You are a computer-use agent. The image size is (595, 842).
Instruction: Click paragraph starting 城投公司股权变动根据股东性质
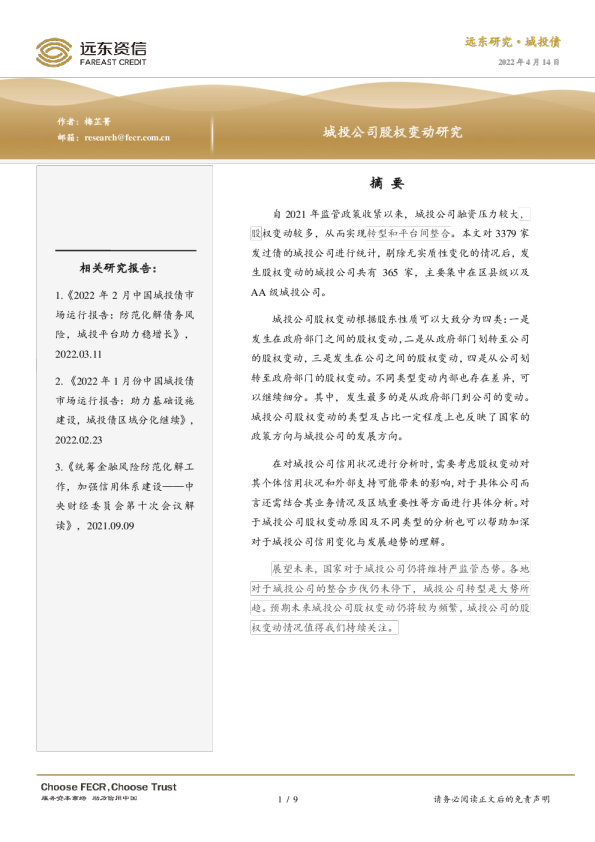[390, 378]
